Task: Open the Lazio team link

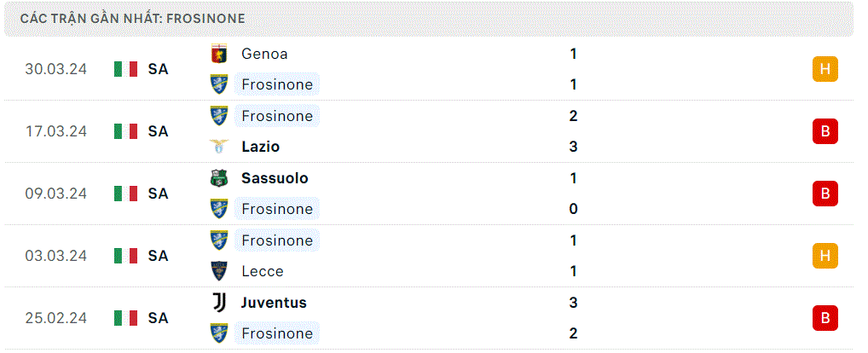Action: (x=260, y=147)
